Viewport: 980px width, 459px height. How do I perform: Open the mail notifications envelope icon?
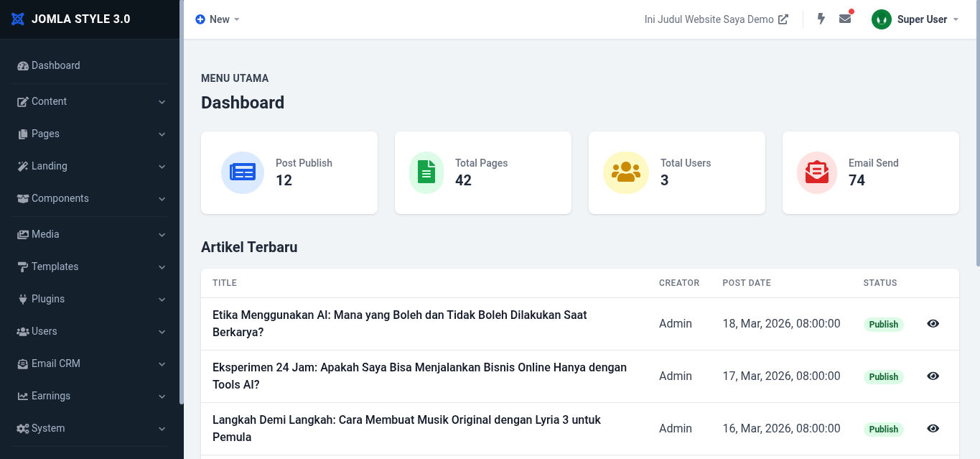click(x=845, y=19)
